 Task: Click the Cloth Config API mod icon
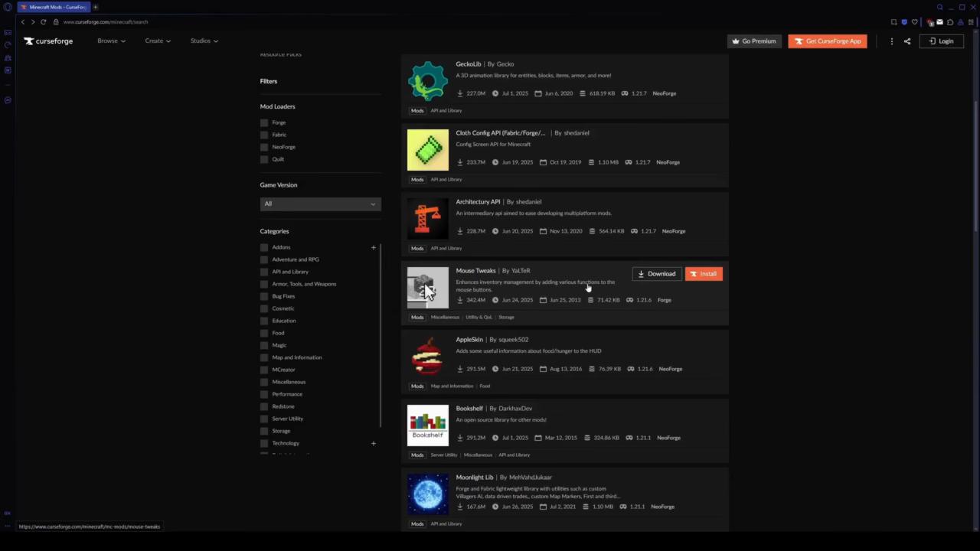(x=427, y=150)
